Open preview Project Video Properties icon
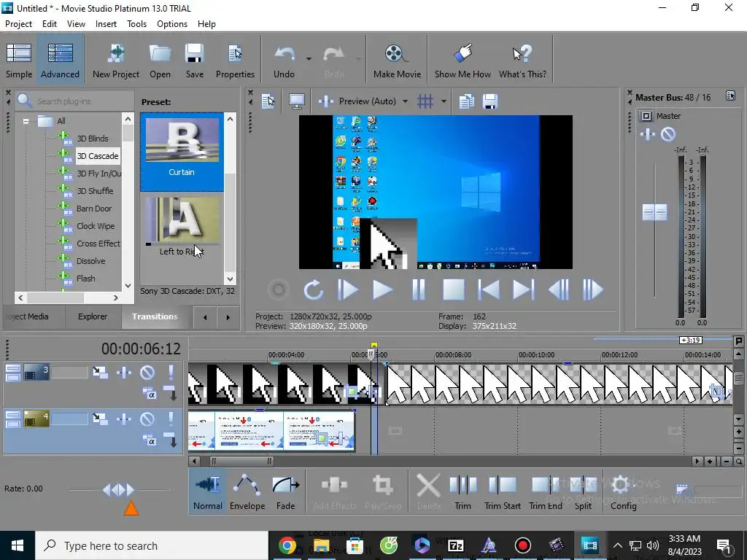The image size is (747, 560). point(268,101)
